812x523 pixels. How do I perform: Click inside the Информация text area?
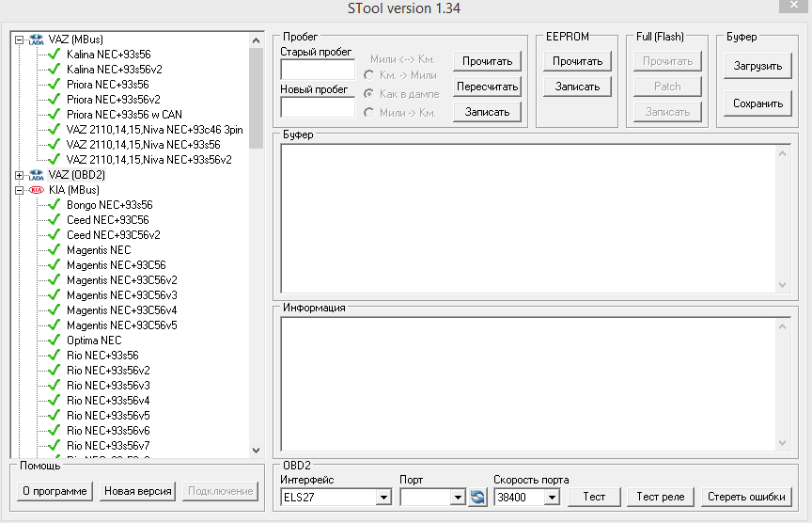point(528,384)
